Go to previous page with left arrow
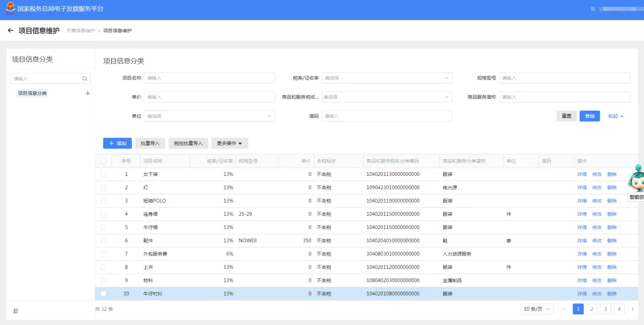 (565, 309)
